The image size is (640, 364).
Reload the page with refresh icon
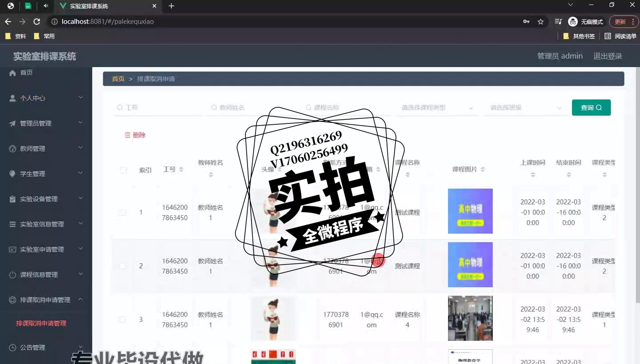[37, 21]
